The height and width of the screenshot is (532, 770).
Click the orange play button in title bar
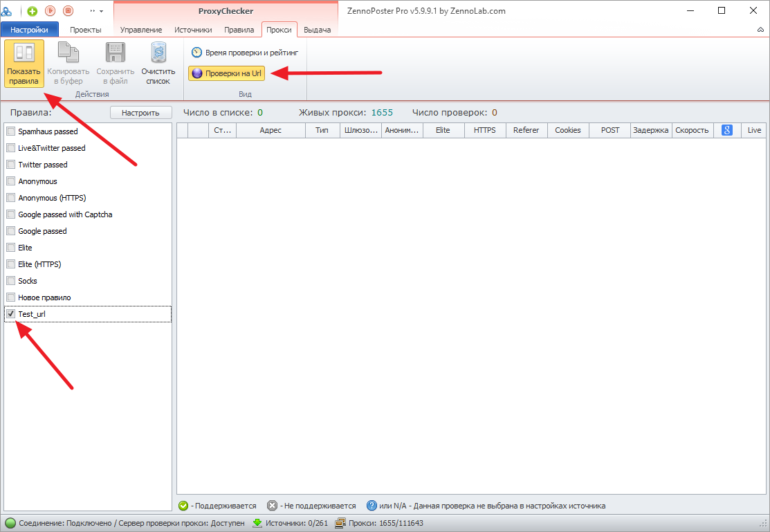[50, 11]
